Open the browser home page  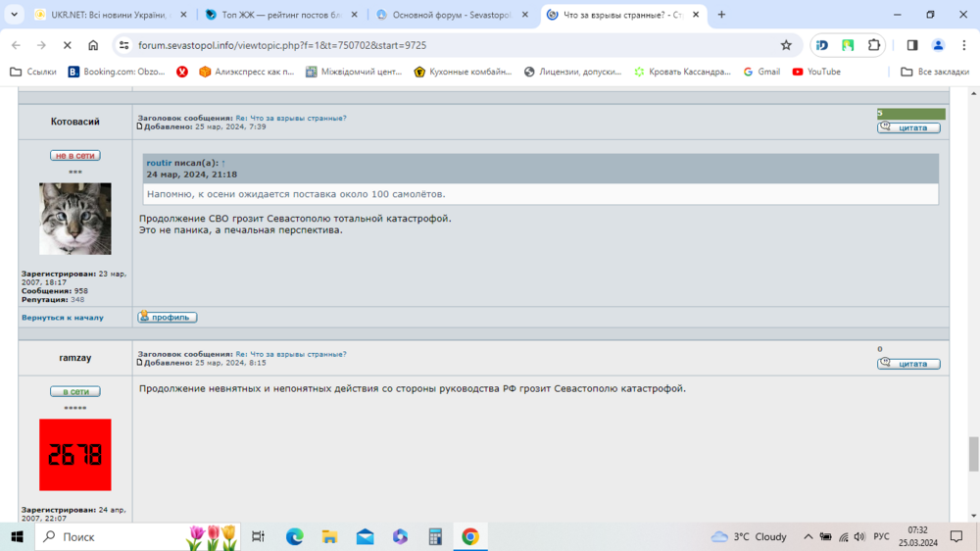pyautogui.click(x=93, y=45)
